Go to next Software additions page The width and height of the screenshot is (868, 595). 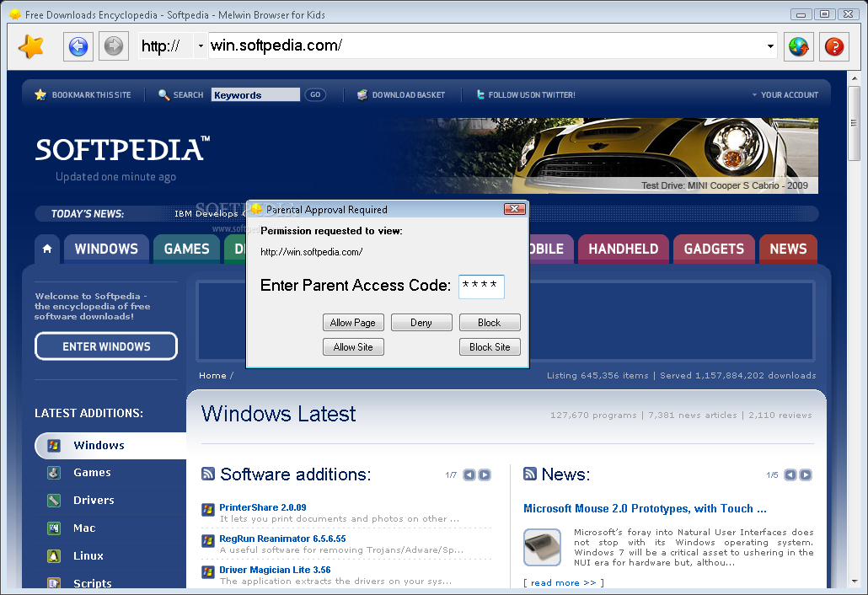click(485, 474)
